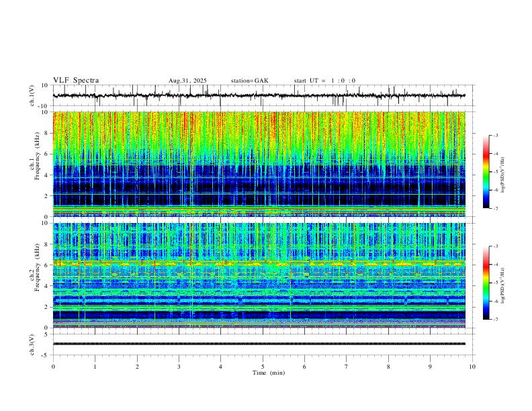
Task: Click the "VLF Spectra" title text
Action: (x=76, y=81)
